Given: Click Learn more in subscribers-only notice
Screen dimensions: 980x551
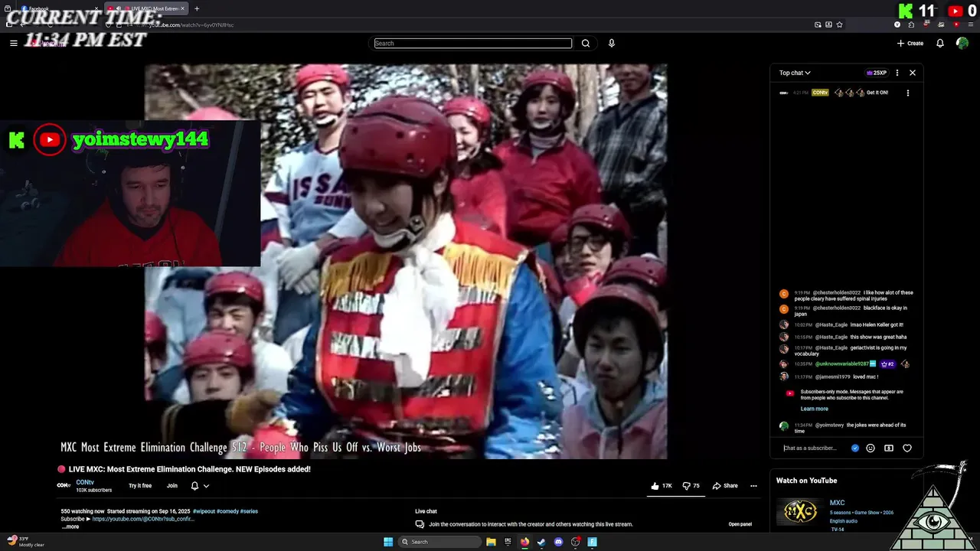Looking at the screenshot, I should (814, 409).
